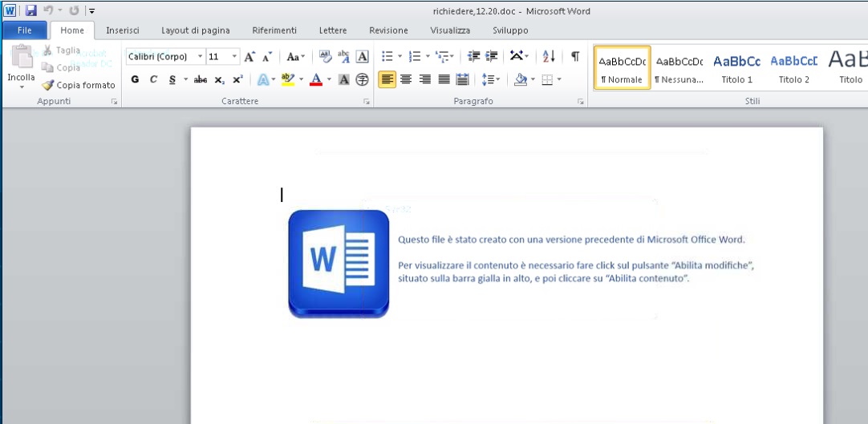This screenshot has width=868, height=424.
Task: Expand the highlight color arrow
Action: pos(301,79)
